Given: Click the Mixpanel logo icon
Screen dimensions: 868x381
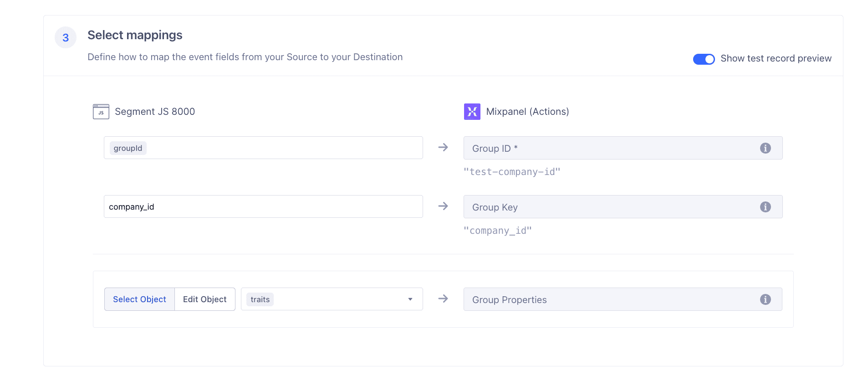Looking at the screenshot, I should pos(472,112).
